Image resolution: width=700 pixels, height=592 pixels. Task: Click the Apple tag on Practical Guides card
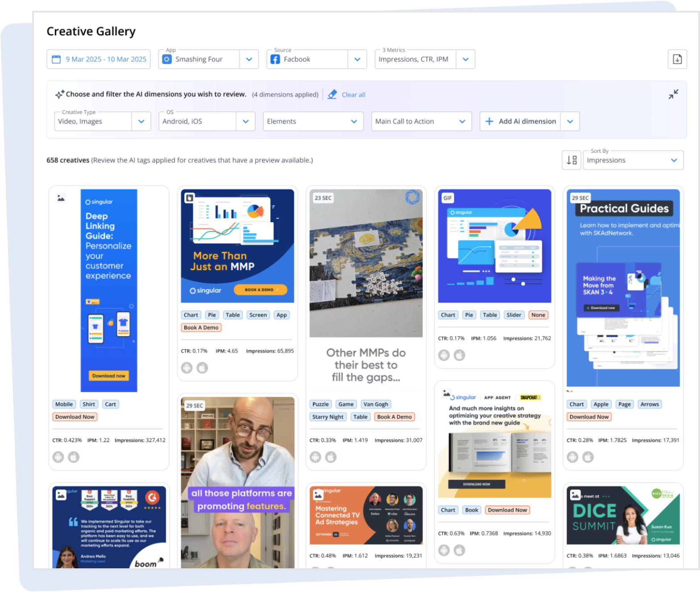click(601, 404)
